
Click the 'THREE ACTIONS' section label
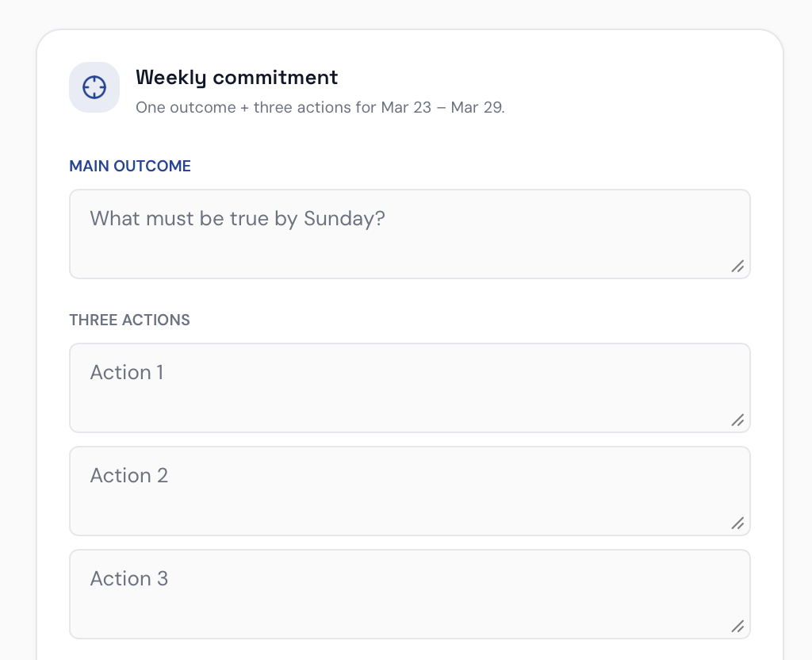pos(129,320)
